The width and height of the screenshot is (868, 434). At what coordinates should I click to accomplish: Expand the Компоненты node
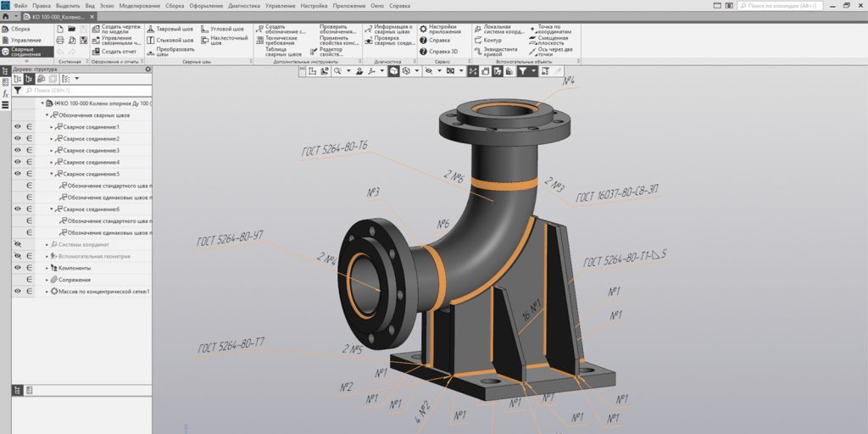(47, 268)
